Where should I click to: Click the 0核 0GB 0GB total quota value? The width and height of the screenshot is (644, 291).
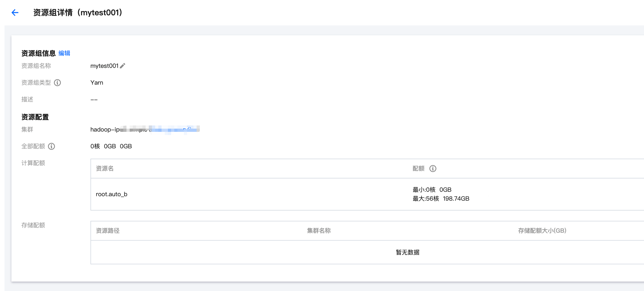click(111, 146)
